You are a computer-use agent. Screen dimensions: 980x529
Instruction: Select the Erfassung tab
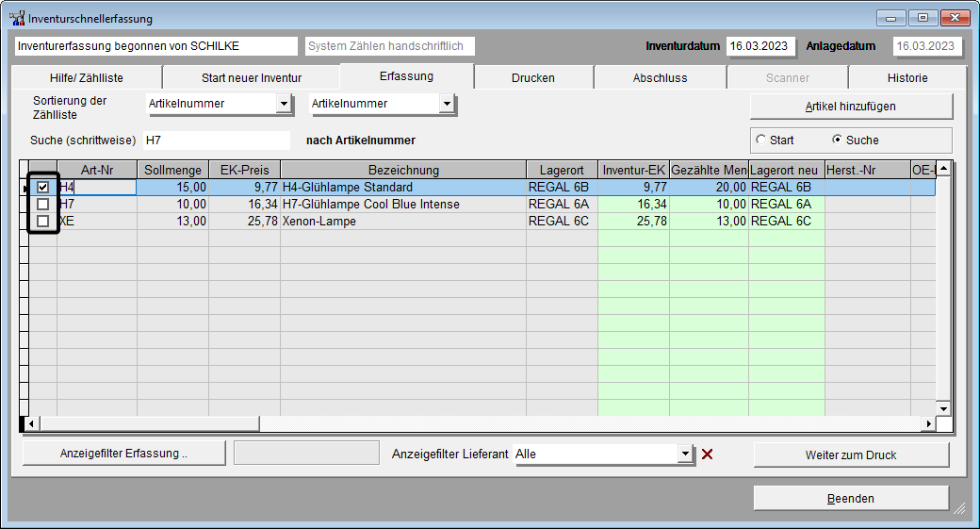[406, 75]
